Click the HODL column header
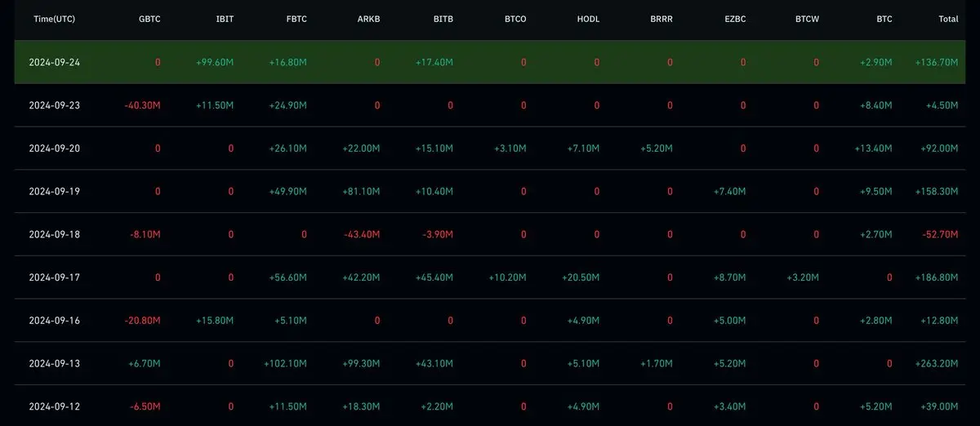The image size is (980, 426). pos(588,19)
